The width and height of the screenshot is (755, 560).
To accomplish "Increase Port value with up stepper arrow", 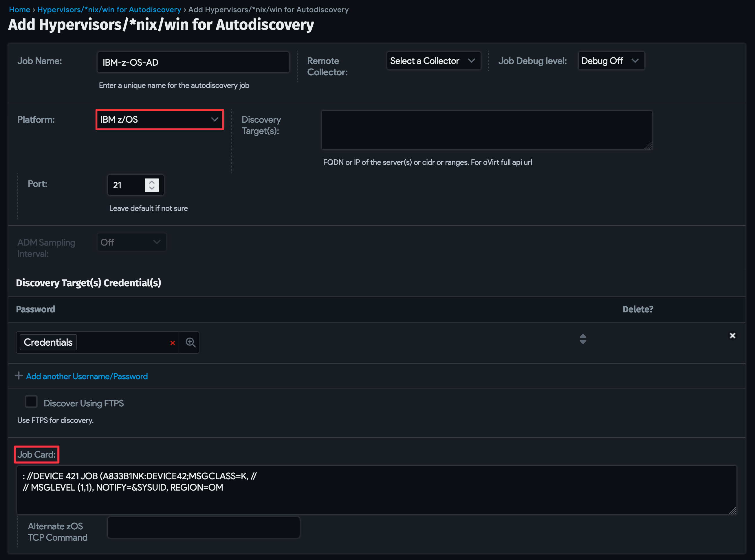I will point(152,182).
